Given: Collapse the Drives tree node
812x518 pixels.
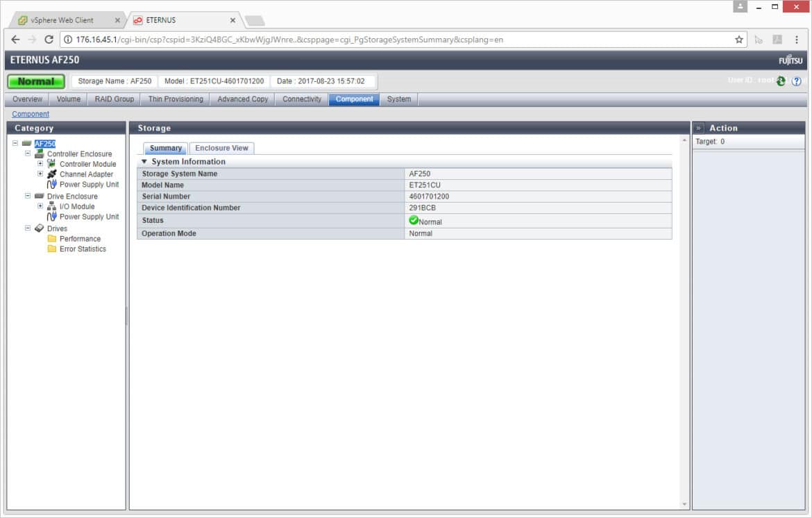Looking at the screenshot, I should pyautogui.click(x=28, y=228).
